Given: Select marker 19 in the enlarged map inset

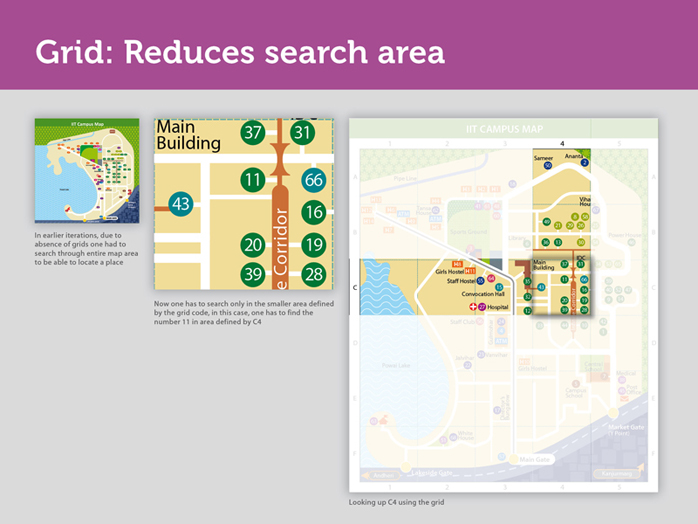Looking at the screenshot, I should [314, 245].
